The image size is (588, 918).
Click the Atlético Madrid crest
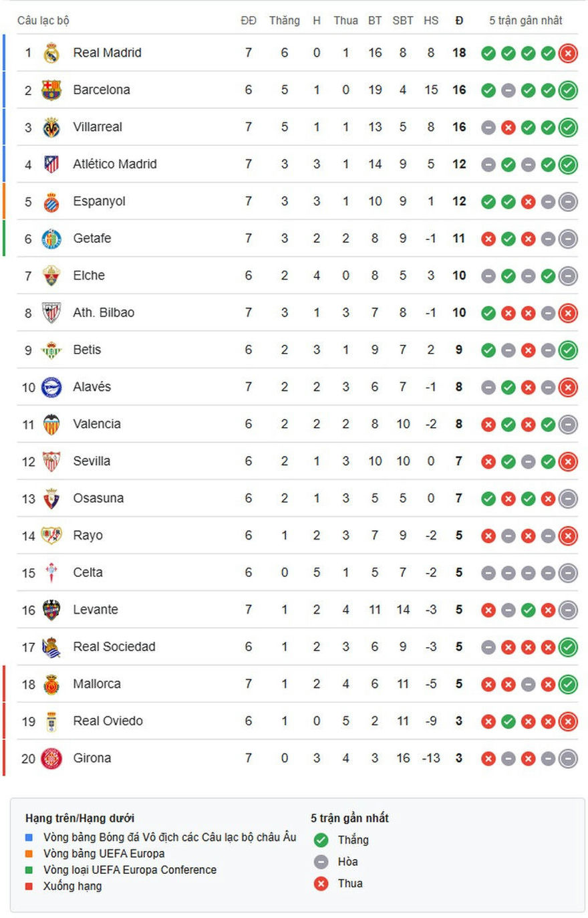coord(51,164)
